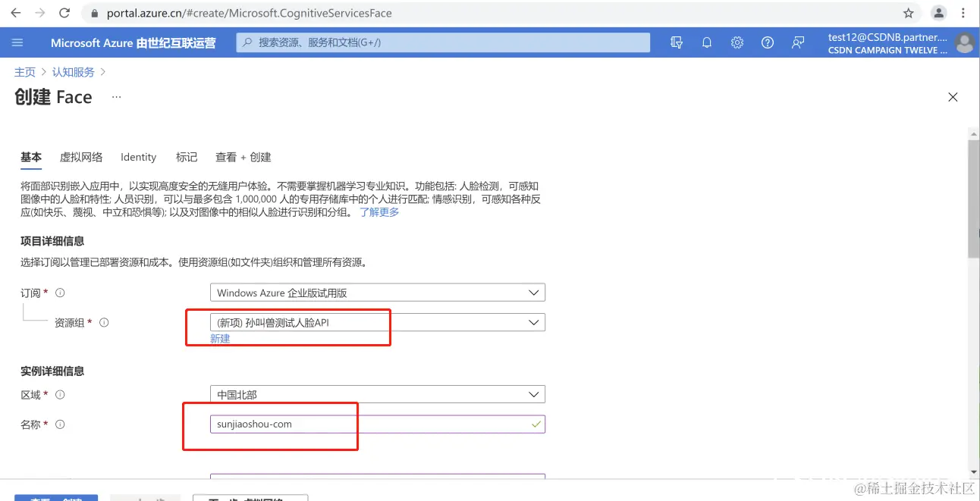
Task: Open notifications bell in Azure header
Action: [707, 42]
